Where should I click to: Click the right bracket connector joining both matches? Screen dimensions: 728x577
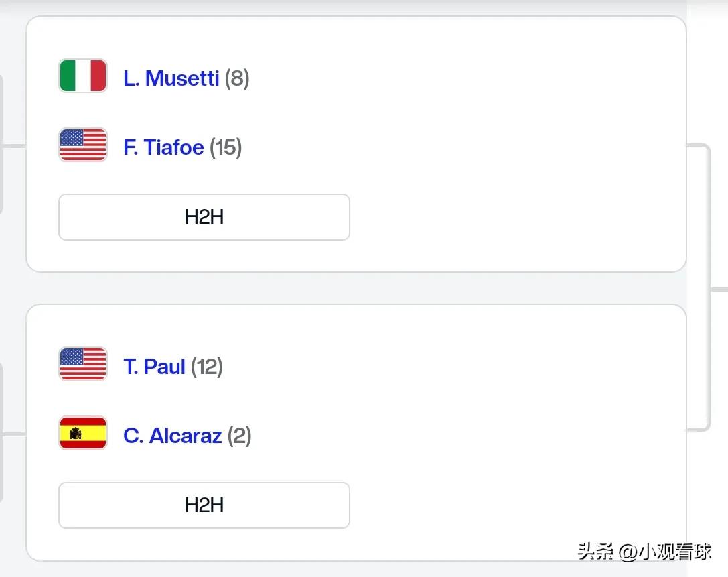point(707,288)
